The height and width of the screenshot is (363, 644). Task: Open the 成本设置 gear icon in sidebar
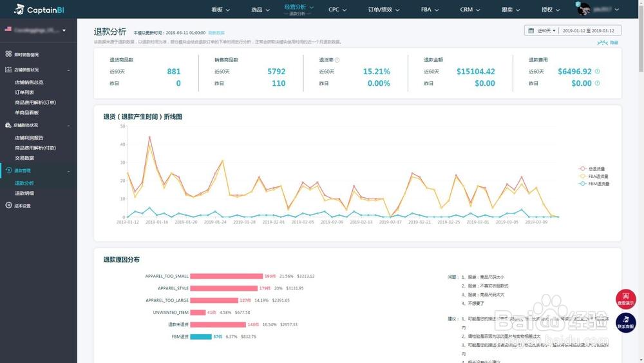8,205
